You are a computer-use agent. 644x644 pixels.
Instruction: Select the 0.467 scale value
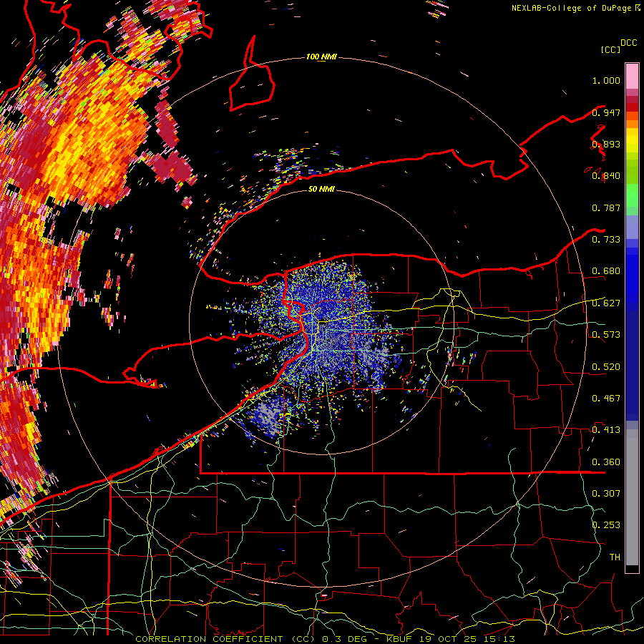pyautogui.click(x=606, y=399)
